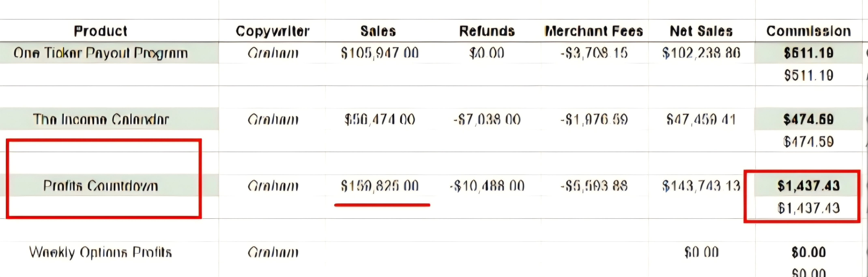The width and height of the screenshot is (868, 277).
Task: Click the bold $511.19 commission cell
Action: [x=808, y=53]
